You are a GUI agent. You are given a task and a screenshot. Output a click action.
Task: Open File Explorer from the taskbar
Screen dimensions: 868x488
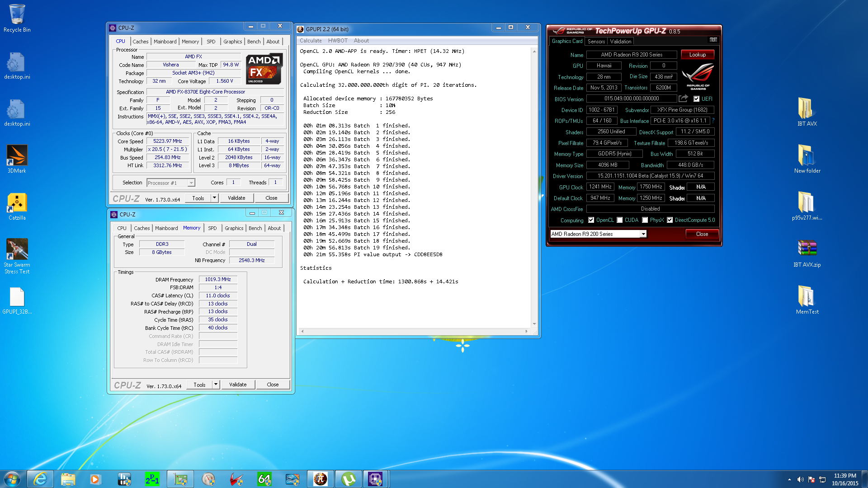click(x=68, y=479)
